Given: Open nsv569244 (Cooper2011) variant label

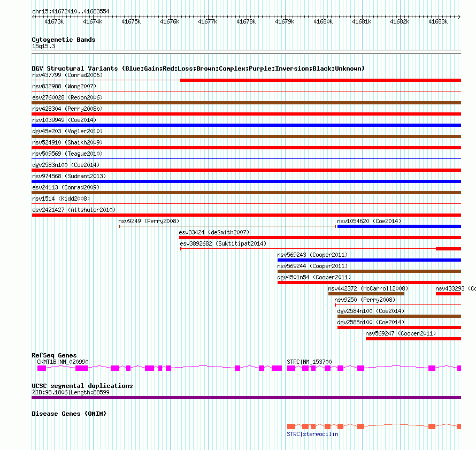Looking at the screenshot, I should pyautogui.click(x=312, y=266).
